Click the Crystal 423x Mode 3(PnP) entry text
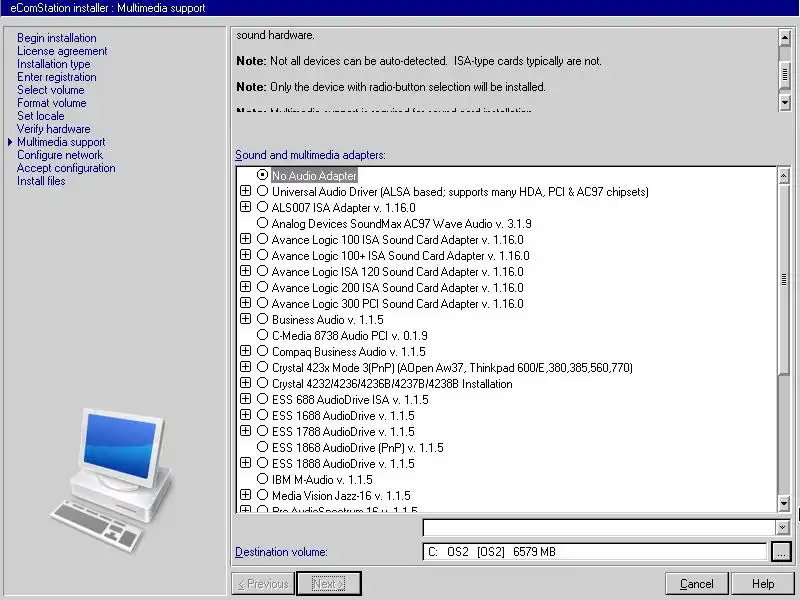 click(452, 367)
